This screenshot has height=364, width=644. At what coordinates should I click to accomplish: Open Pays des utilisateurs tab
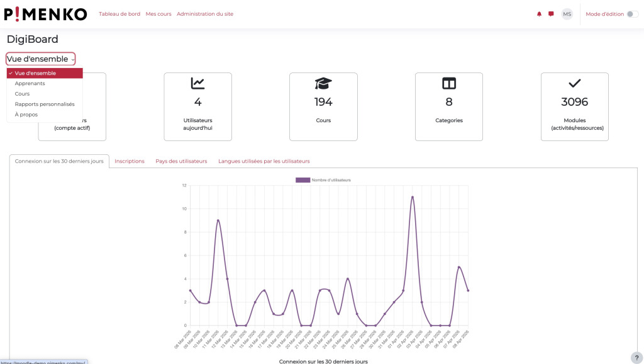[x=181, y=161]
